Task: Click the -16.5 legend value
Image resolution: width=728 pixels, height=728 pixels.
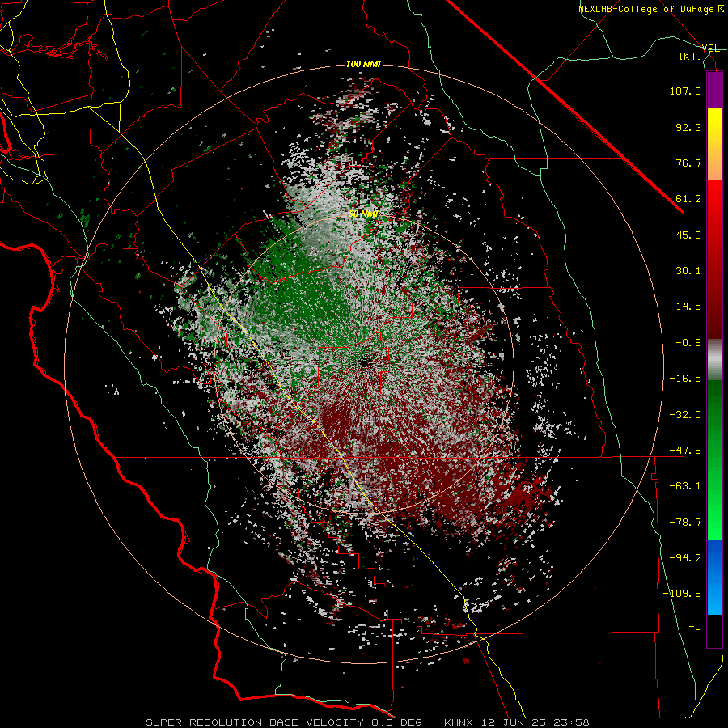Action: click(x=685, y=379)
